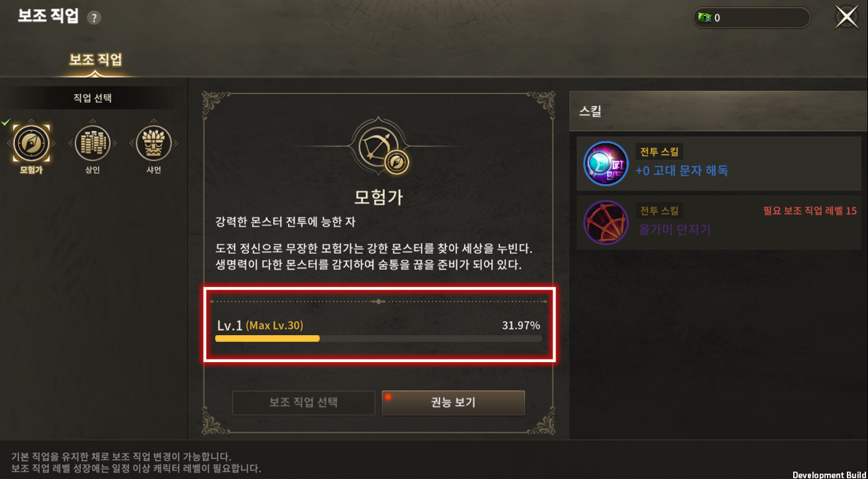Choose the 샤먼 shaman job icon

[x=154, y=143]
